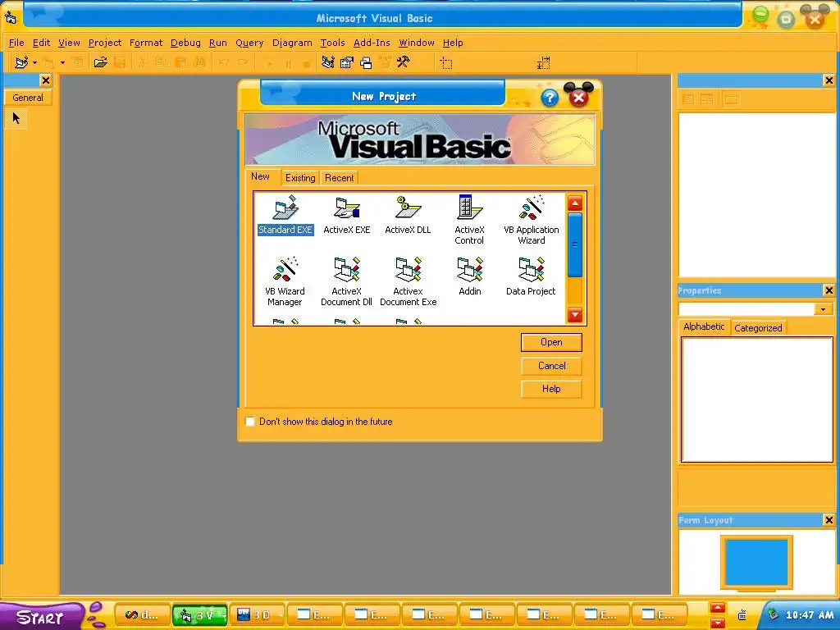840x630 pixels.
Task: Open the Properties object dropdown arrow
Action: 823,309
